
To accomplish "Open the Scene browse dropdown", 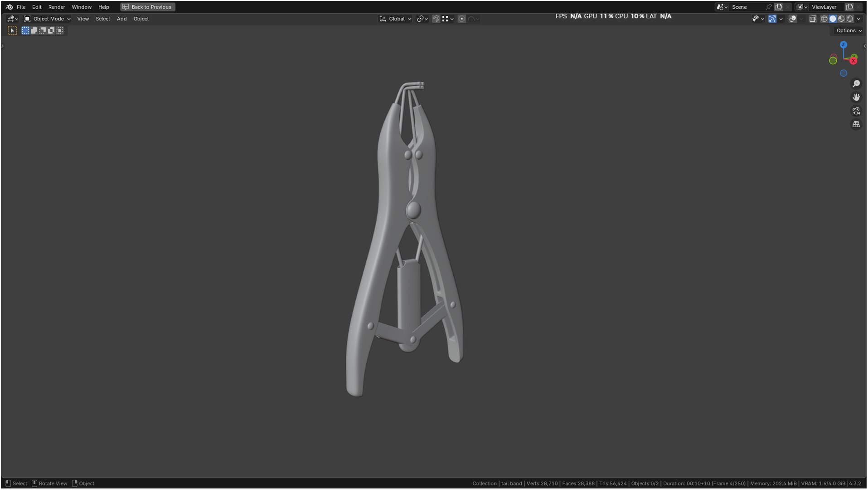I will point(721,7).
